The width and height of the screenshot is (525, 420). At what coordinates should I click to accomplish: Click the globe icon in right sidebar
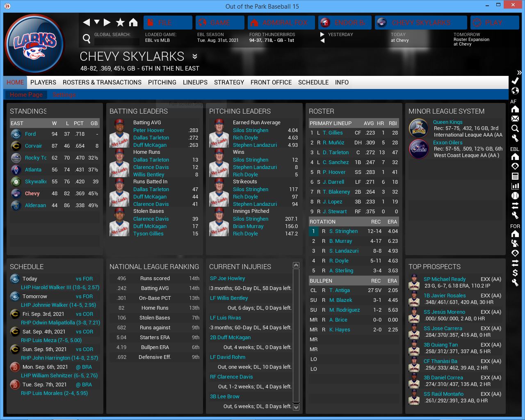(x=515, y=91)
